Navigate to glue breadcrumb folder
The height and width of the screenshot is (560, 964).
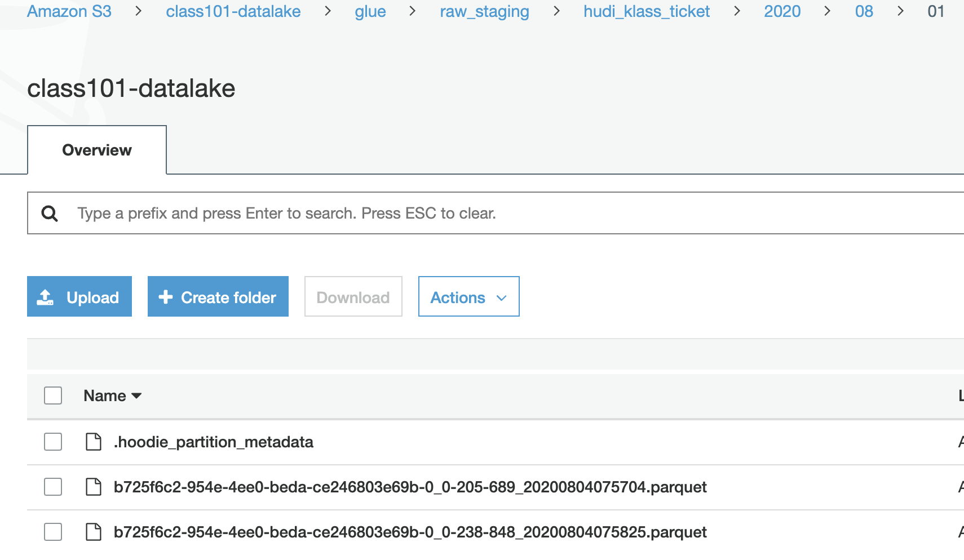(370, 11)
